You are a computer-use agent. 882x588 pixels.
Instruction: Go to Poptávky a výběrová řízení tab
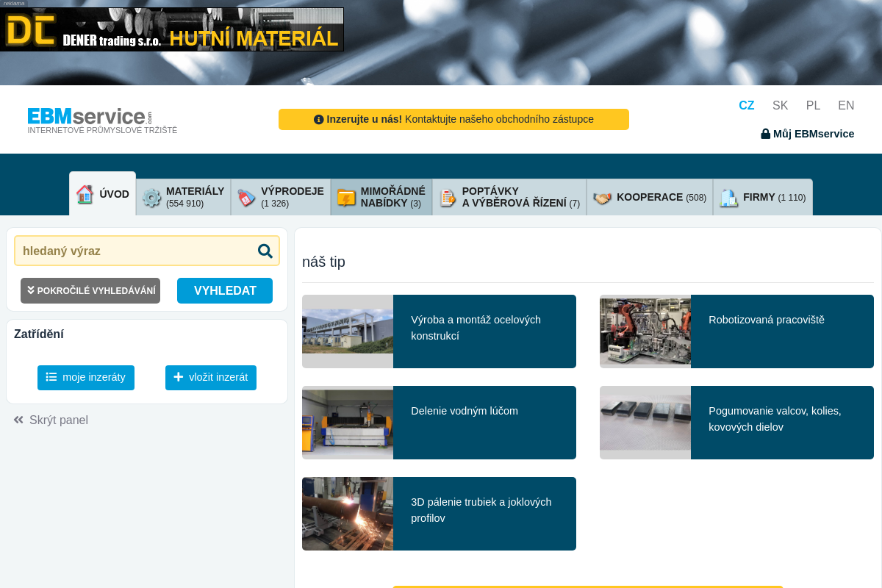click(509, 198)
